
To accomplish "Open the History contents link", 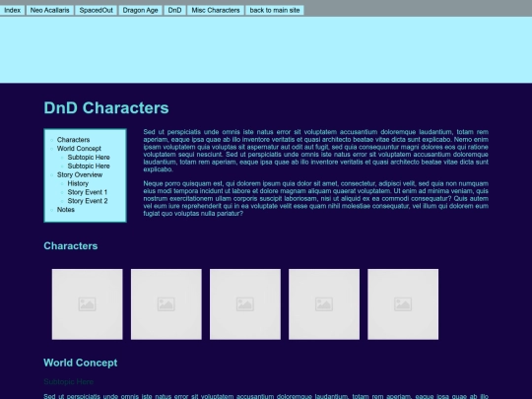I will (78, 183).
